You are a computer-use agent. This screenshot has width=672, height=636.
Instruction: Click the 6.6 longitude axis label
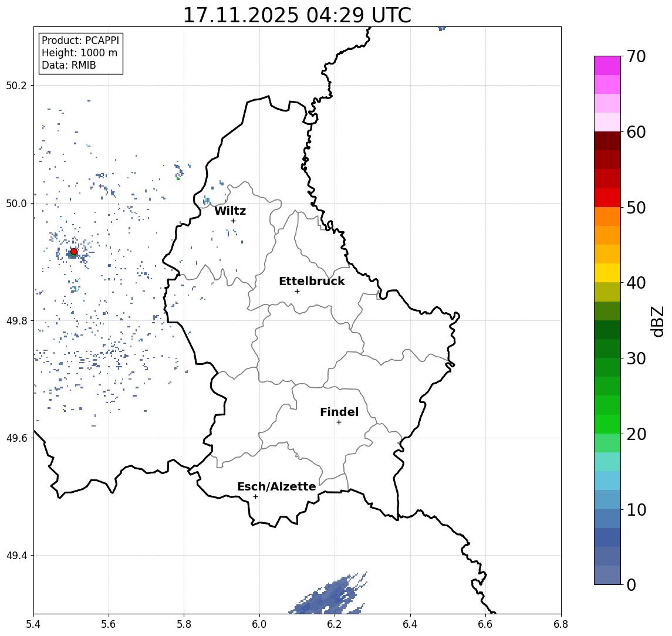pos(485,624)
